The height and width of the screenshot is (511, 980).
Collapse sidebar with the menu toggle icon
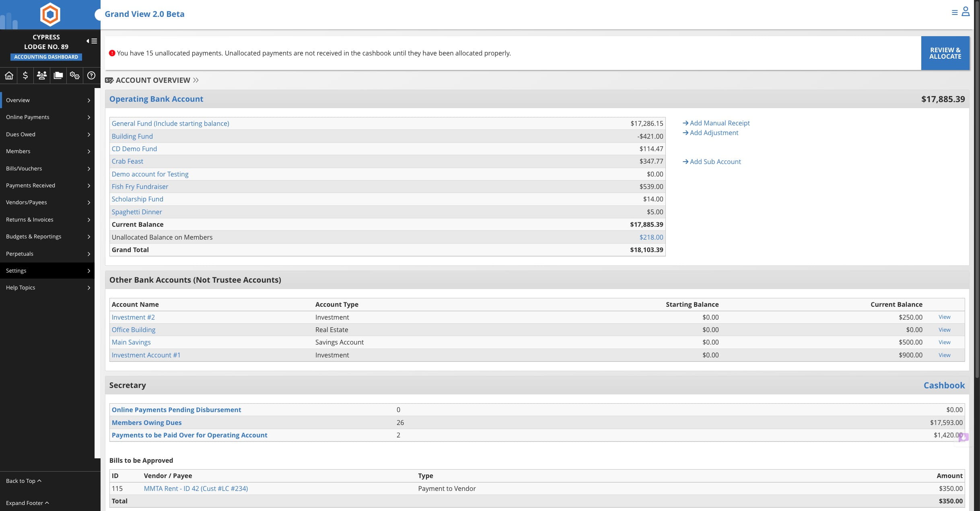point(92,41)
